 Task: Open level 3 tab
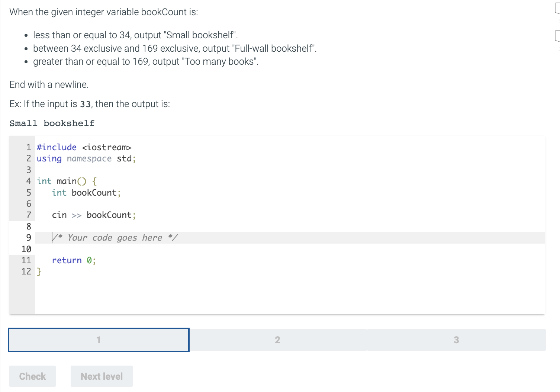(456, 340)
